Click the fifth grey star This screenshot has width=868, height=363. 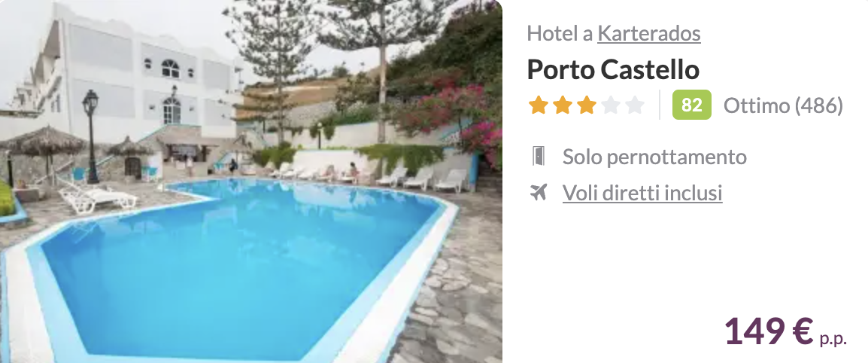click(x=635, y=105)
